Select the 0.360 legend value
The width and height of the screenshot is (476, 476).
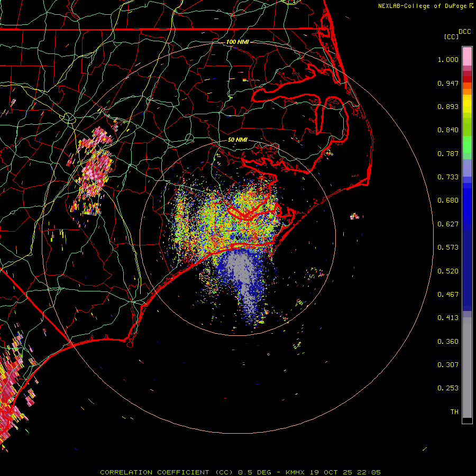[448, 342]
